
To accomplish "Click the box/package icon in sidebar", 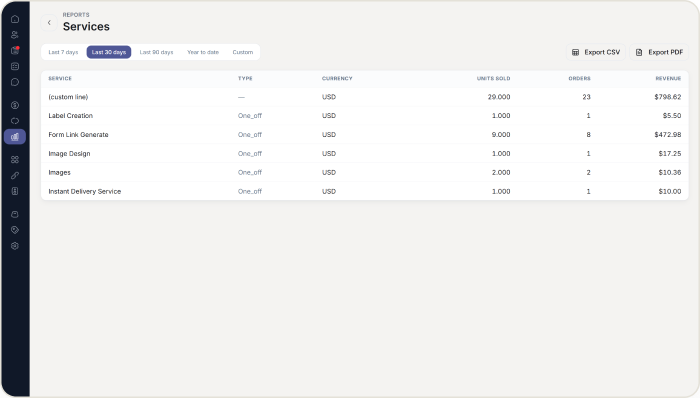I will [15, 214].
